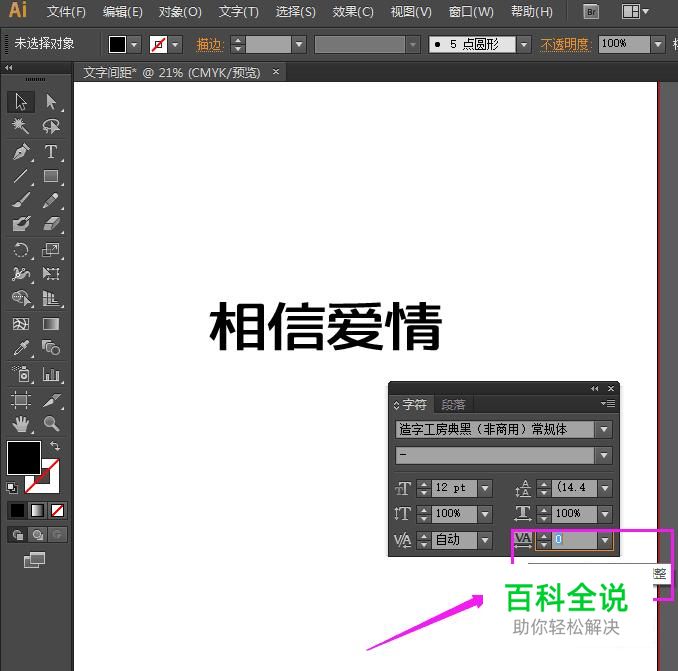Expand the font family dropdown 造字工房典黑
The height and width of the screenshot is (671, 678).
click(x=604, y=429)
